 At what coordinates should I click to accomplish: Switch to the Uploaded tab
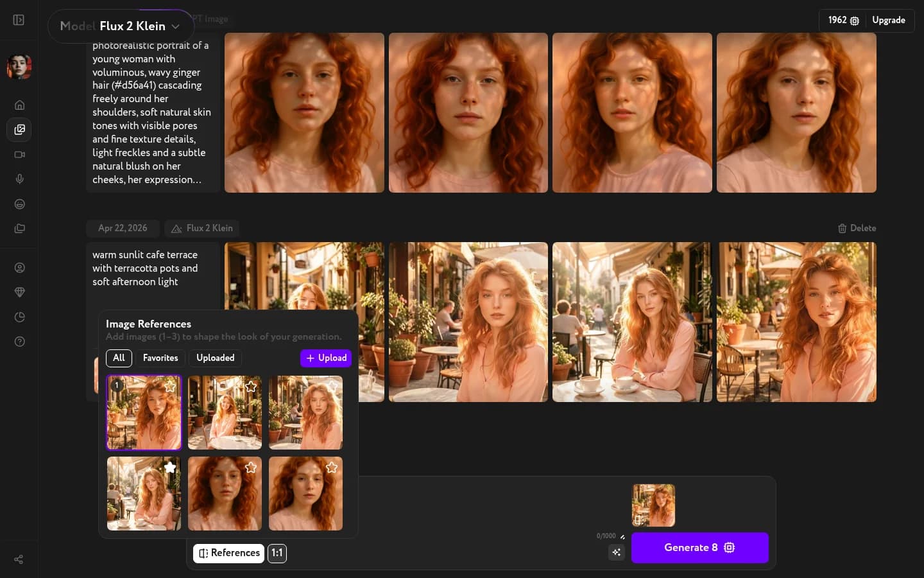[x=215, y=358]
